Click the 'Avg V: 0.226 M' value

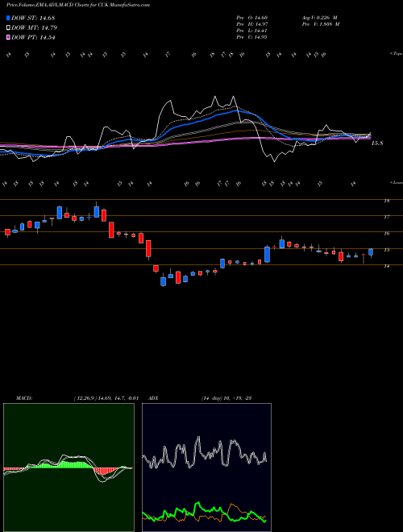(x=319, y=17)
